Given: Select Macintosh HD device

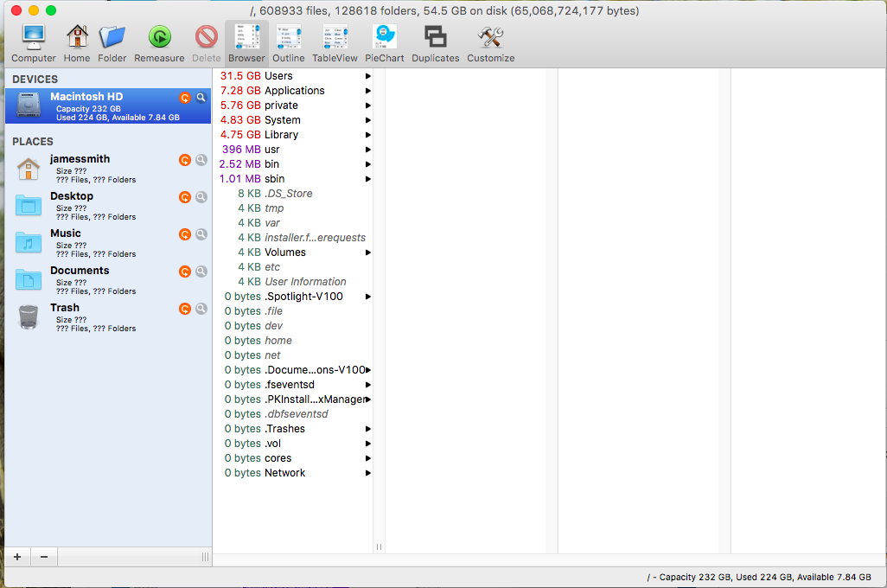Looking at the screenshot, I should point(108,105).
